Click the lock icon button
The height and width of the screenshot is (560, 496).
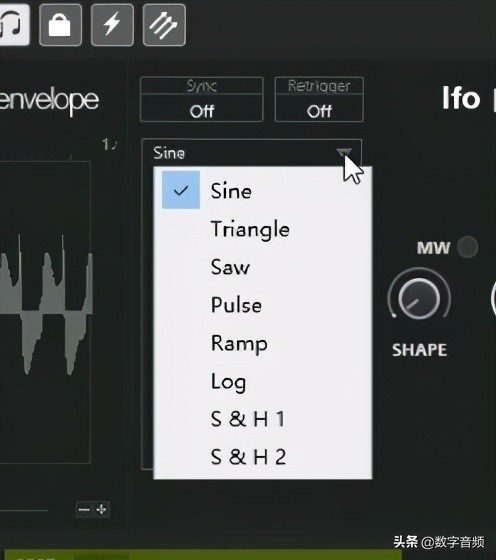point(60,25)
